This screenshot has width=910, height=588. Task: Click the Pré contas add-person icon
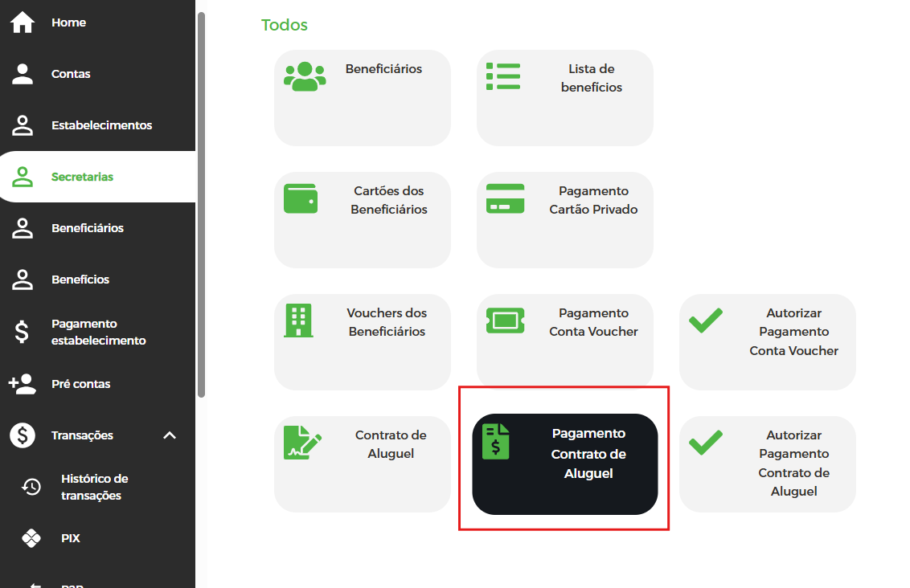pyautogui.click(x=23, y=384)
